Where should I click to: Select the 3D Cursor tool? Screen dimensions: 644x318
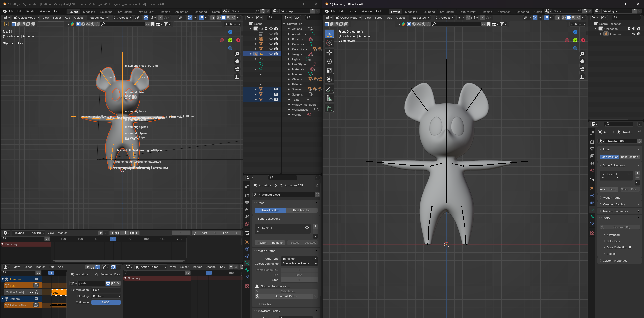329,43
